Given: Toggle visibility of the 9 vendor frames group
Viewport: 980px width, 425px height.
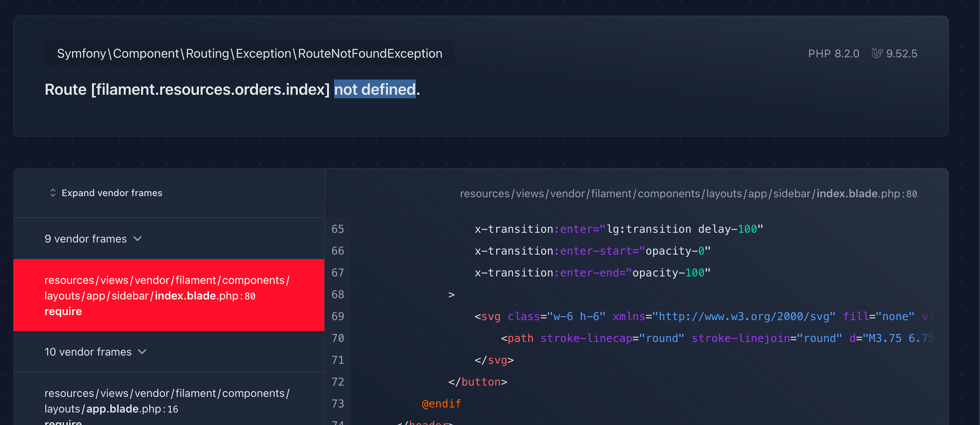Looking at the screenshot, I should [94, 239].
